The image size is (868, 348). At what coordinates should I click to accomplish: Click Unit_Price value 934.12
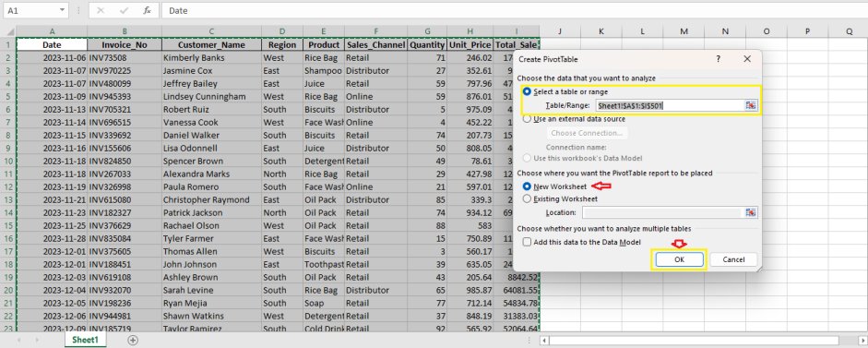470,212
